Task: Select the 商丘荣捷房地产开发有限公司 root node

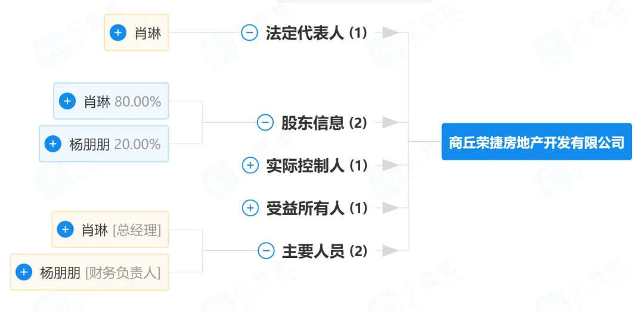Action: coord(536,142)
